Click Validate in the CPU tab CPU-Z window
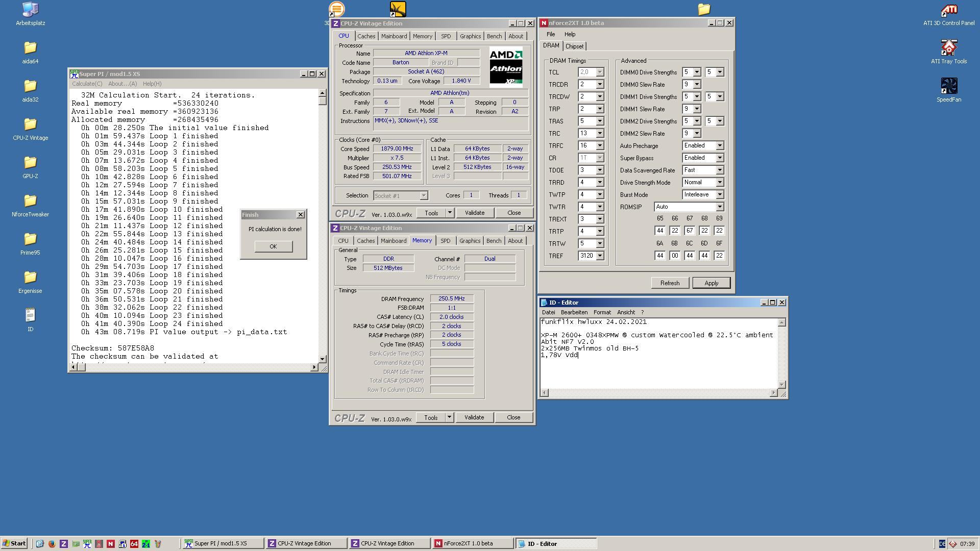 tap(474, 213)
